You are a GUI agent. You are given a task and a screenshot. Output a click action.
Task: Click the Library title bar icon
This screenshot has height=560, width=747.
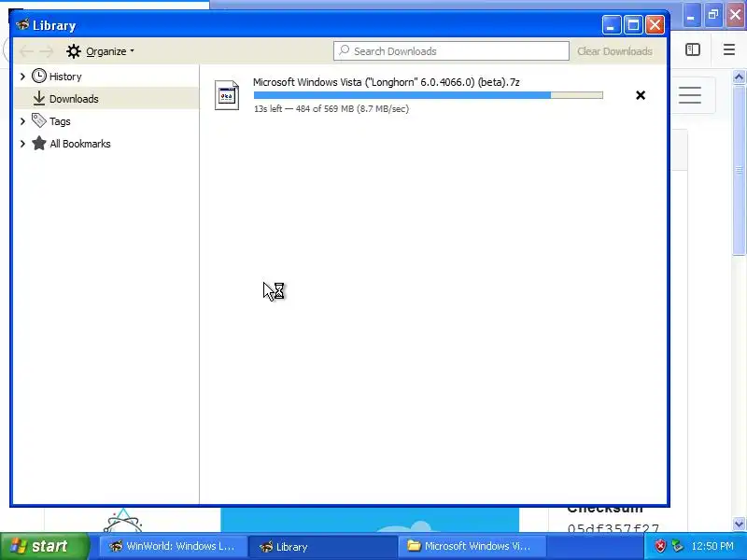21,24
